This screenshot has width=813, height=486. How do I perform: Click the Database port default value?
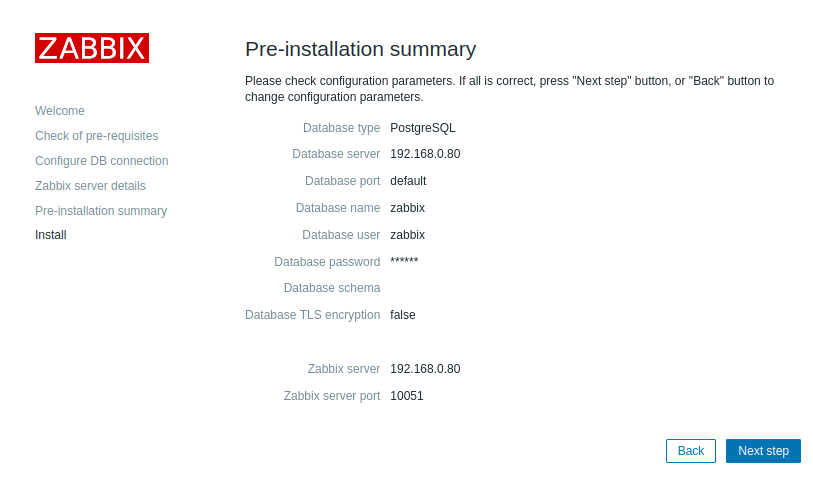[x=408, y=181]
